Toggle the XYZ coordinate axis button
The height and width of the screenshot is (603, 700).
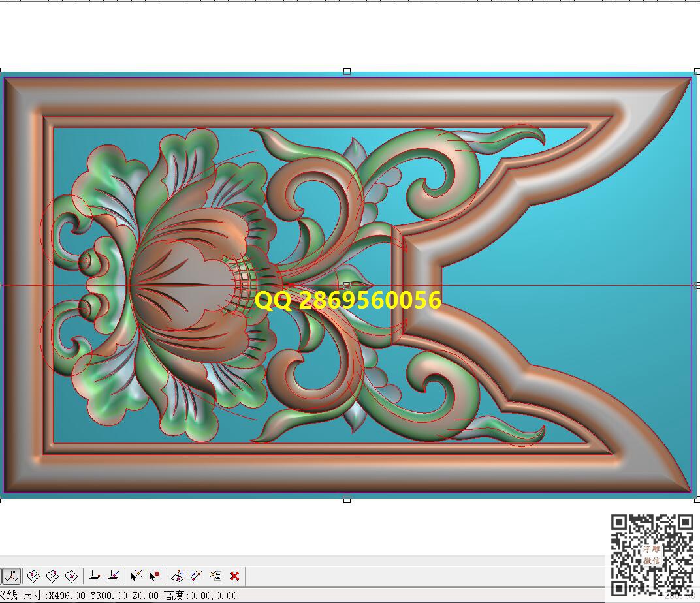tap(11, 576)
